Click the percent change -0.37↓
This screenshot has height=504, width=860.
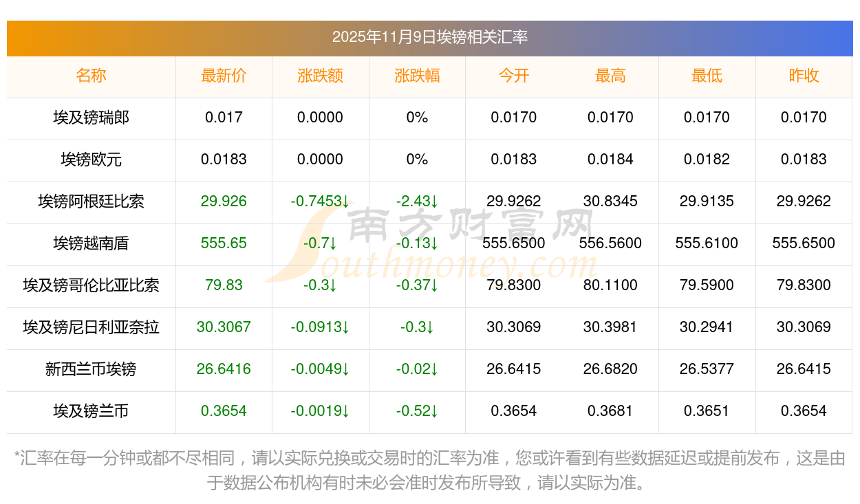417,285
